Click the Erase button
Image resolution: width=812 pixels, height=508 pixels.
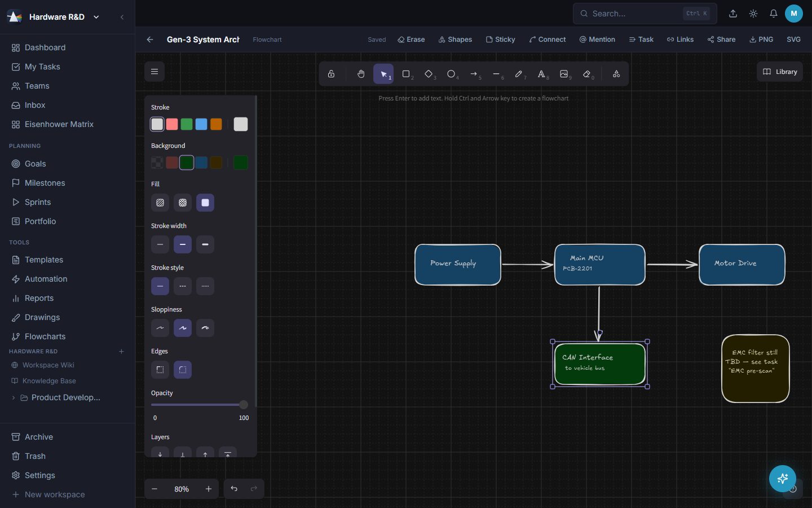tap(411, 40)
